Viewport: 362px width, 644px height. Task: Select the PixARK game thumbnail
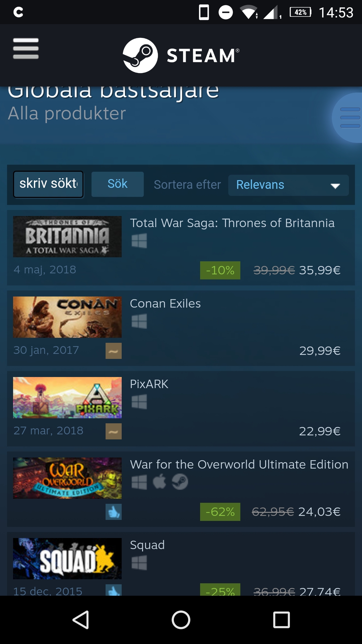coord(67,397)
